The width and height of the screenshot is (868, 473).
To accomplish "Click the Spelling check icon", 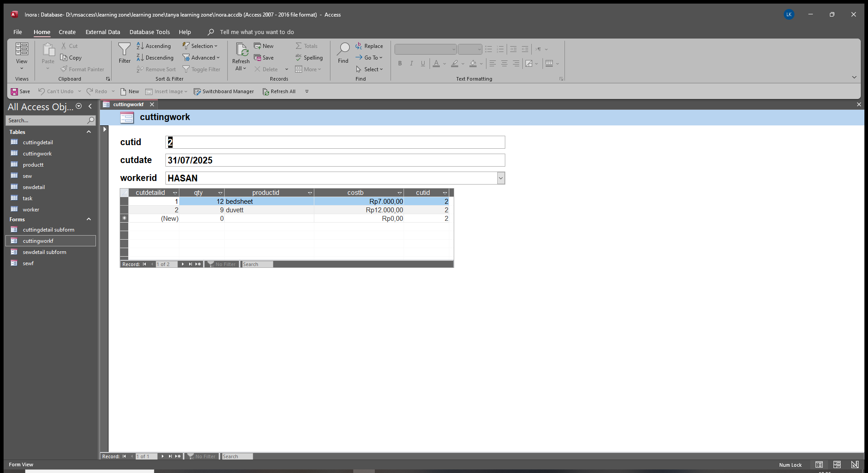I will pos(299,58).
